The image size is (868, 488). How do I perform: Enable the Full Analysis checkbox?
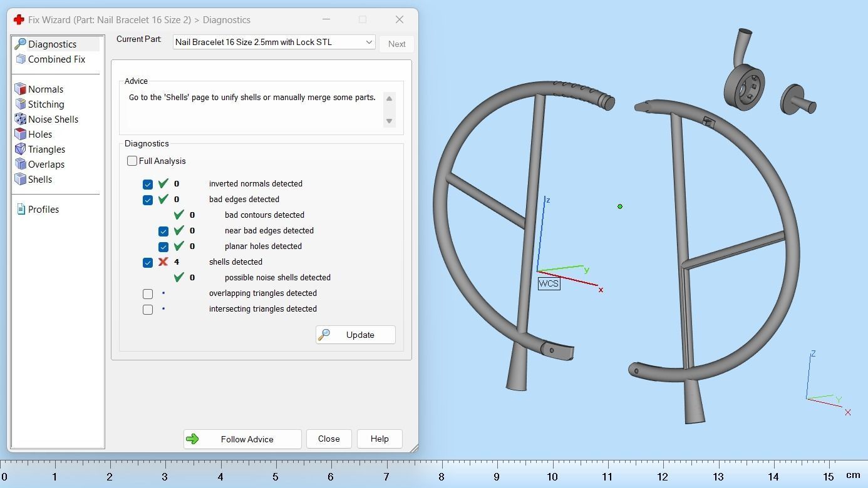point(132,161)
